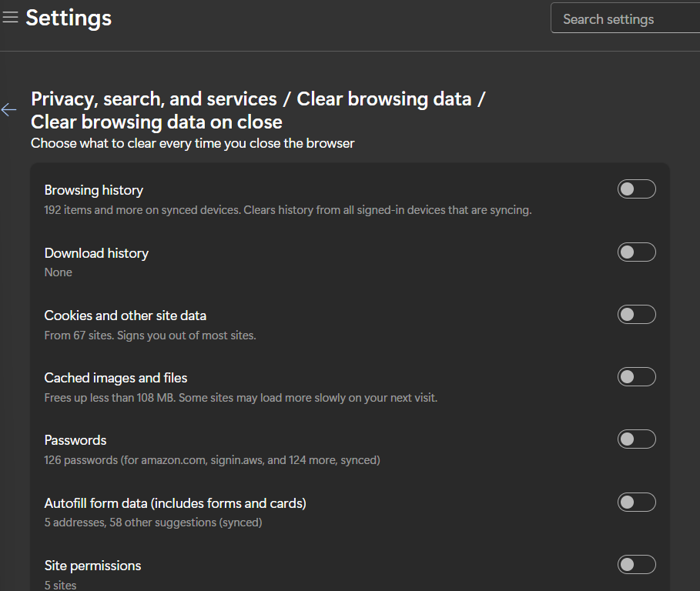This screenshot has width=700, height=591.
Task: Select the 'Site permissions' label
Action: [93, 566]
